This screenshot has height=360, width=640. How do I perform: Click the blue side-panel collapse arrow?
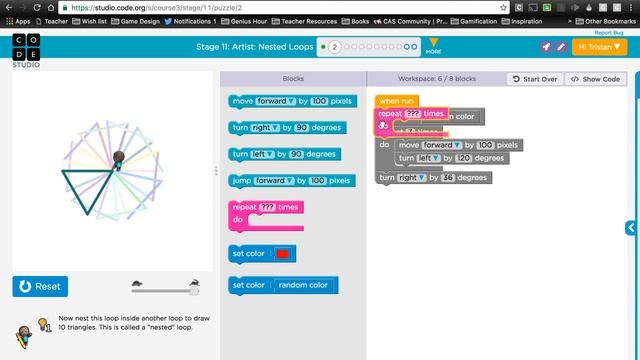631,227
